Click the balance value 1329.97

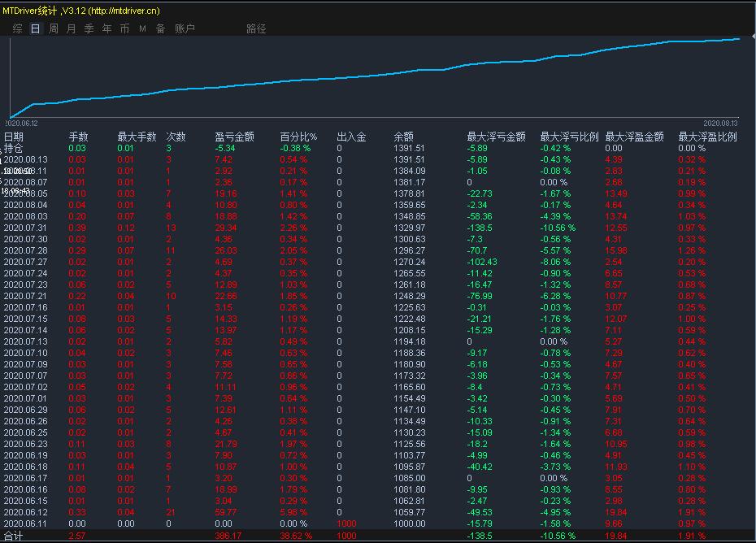(410, 228)
